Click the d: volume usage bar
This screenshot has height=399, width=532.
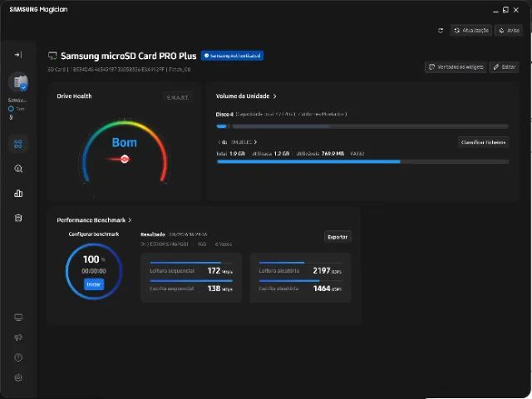363,162
